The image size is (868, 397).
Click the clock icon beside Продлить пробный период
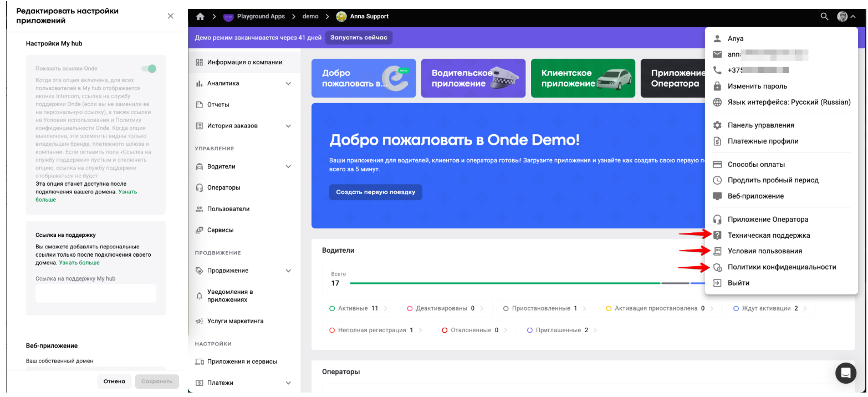[717, 180]
